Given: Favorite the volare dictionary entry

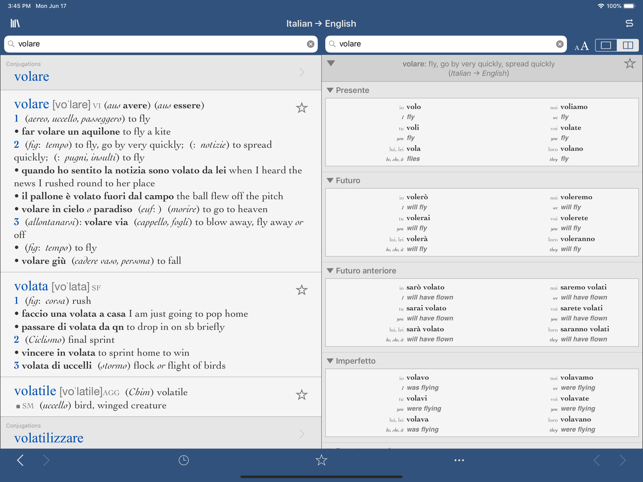Looking at the screenshot, I should click(301, 108).
